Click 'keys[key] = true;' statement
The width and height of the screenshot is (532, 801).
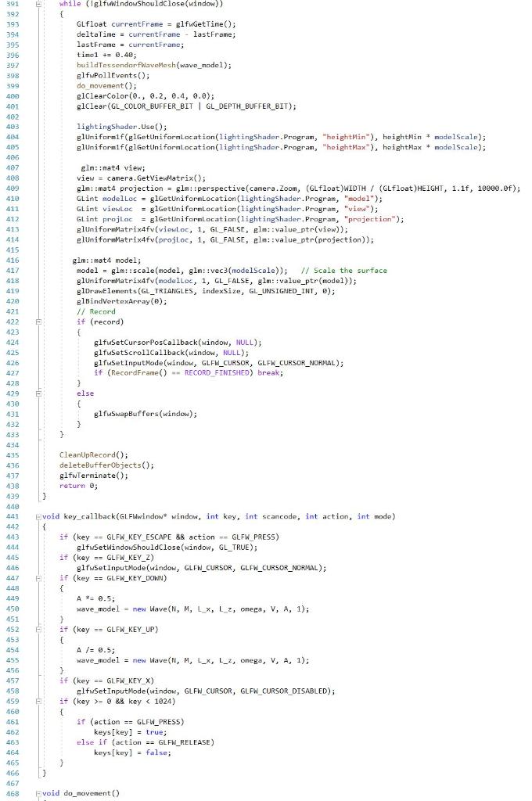point(131,732)
